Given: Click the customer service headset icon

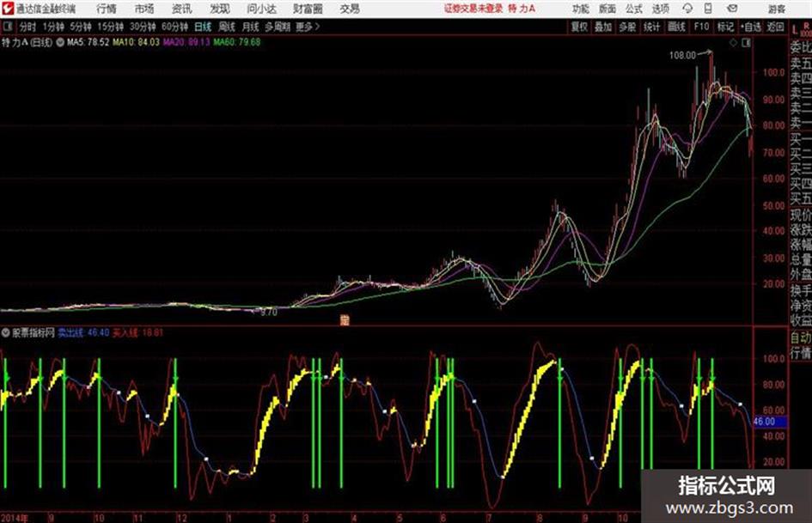Looking at the screenshot, I should tap(687, 9).
